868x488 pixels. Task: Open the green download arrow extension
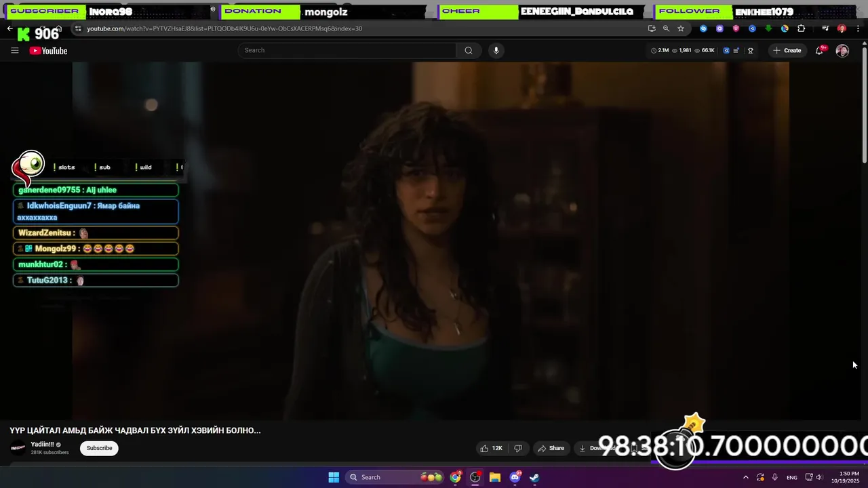click(768, 28)
